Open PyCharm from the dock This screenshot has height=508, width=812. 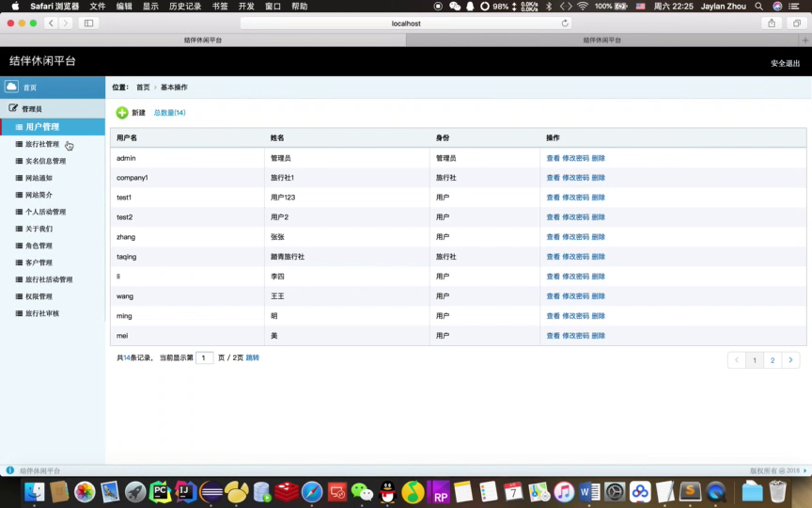(161, 492)
